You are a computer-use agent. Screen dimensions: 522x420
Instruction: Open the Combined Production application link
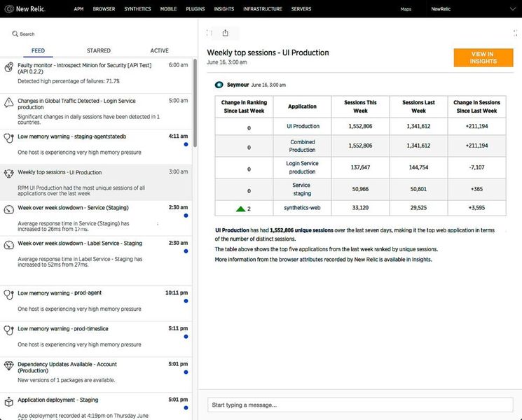[x=302, y=146]
